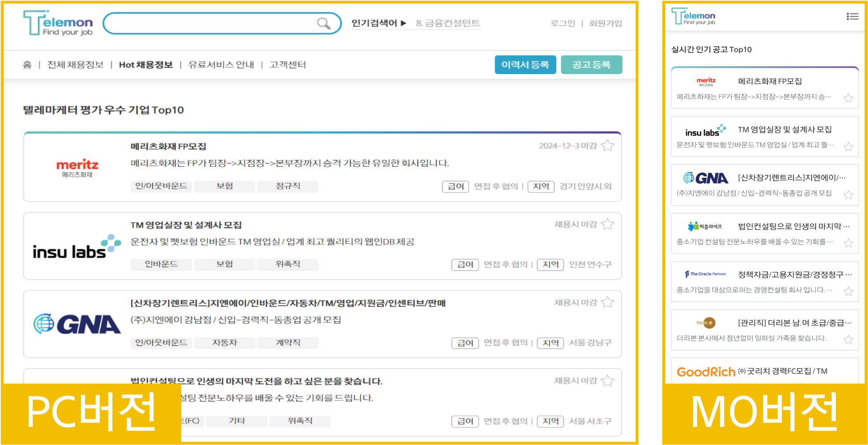Image resolution: width=868 pixels, height=445 pixels.
Task: Click the meritz company logo
Action: click(x=77, y=167)
